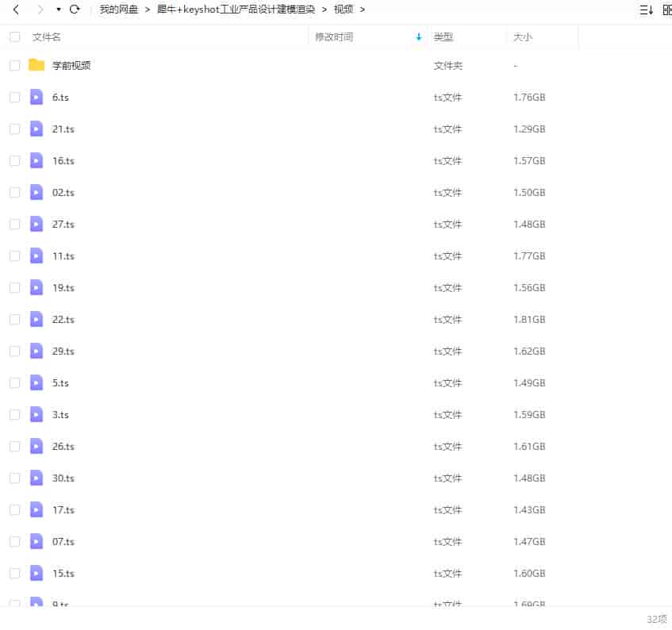Screen dimensions: 672x630
Task: Click the sort arrow on 修改时间 column
Action: click(419, 36)
